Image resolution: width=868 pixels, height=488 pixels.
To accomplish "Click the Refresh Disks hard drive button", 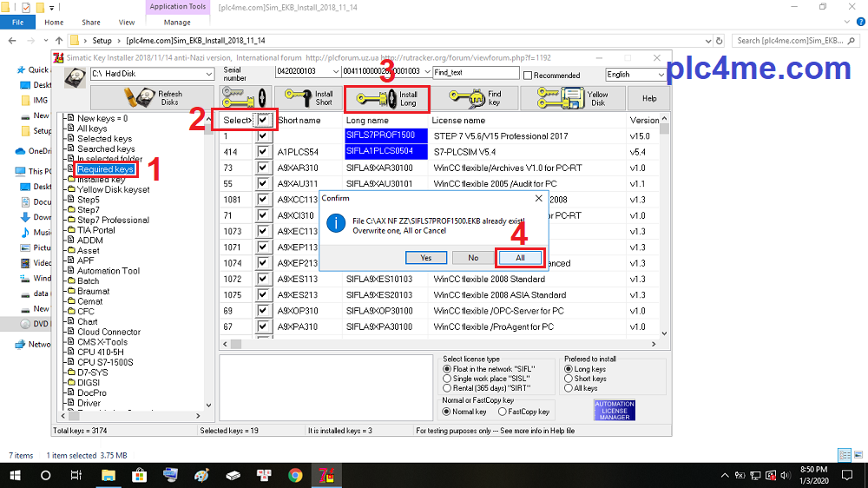I will click(x=151, y=98).
